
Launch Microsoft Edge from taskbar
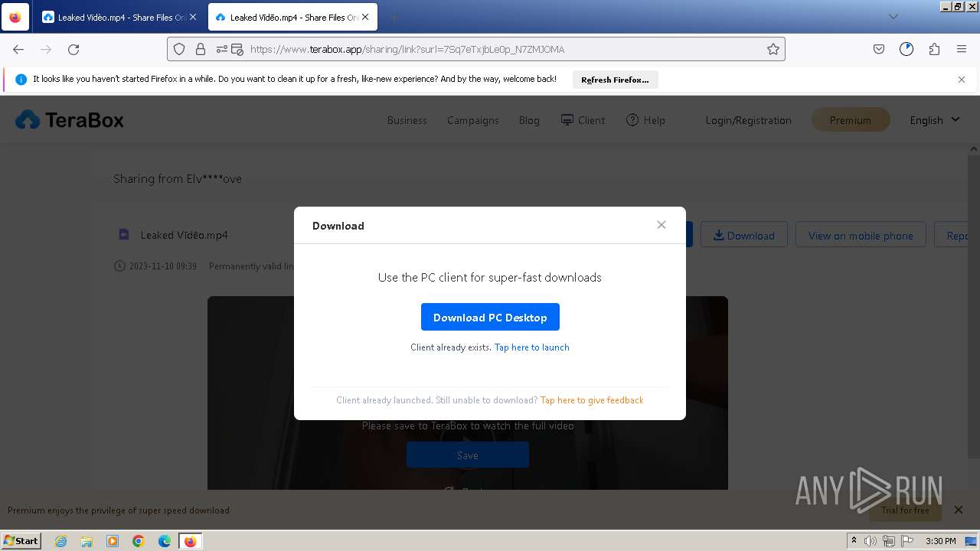coord(165,541)
